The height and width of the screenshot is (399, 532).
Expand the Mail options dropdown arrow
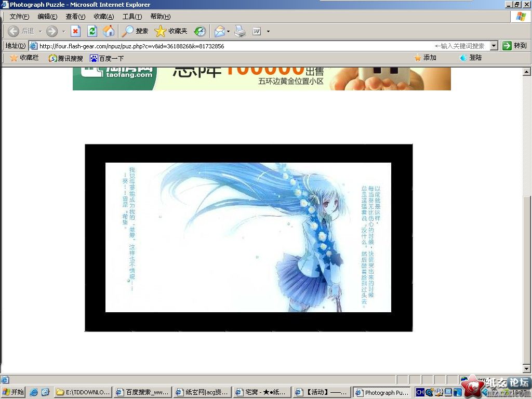(229, 32)
